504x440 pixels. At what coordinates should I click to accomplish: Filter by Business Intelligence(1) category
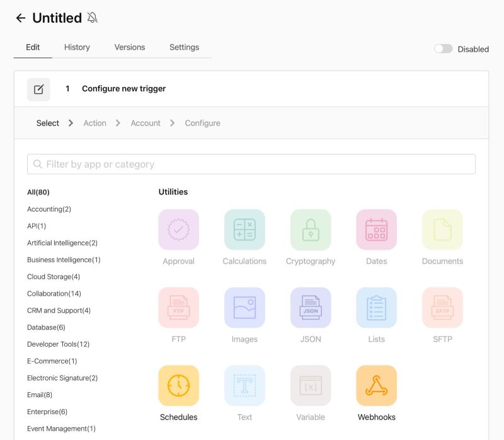[64, 260]
